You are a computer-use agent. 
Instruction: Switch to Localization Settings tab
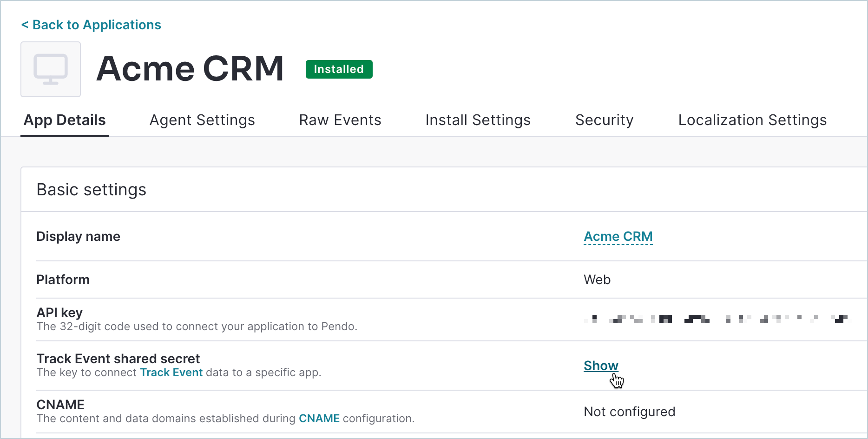tap(752, 120)
